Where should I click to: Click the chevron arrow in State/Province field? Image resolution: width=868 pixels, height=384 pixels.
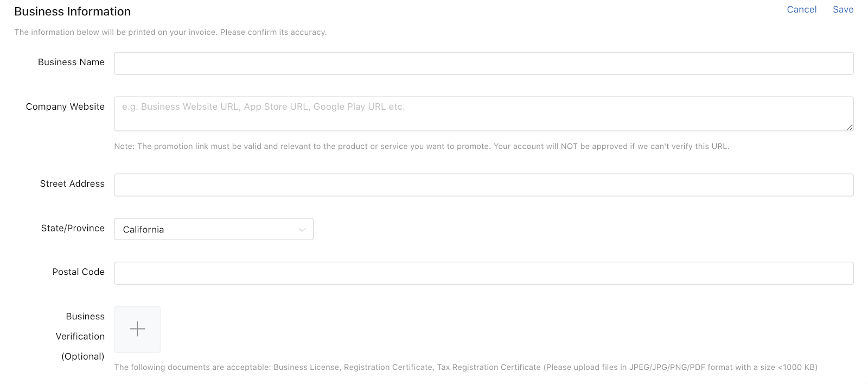pos(302,230)
